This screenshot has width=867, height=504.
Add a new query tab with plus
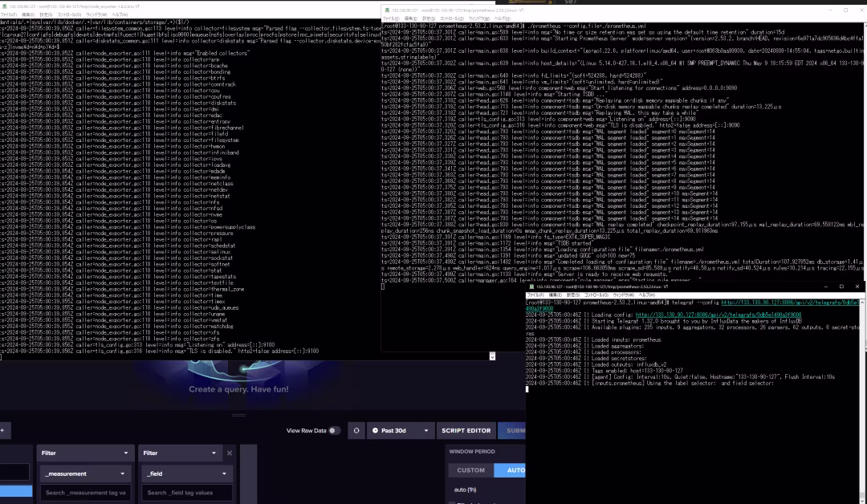coord(2,430)
